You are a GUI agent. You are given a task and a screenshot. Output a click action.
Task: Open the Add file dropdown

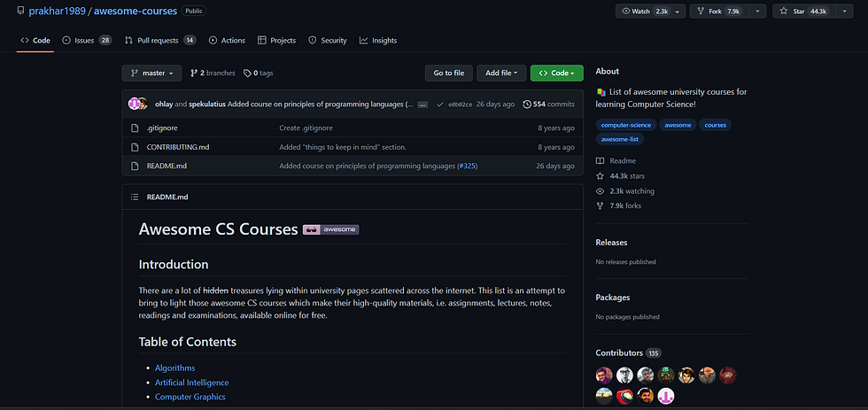(x=501, y=73)
